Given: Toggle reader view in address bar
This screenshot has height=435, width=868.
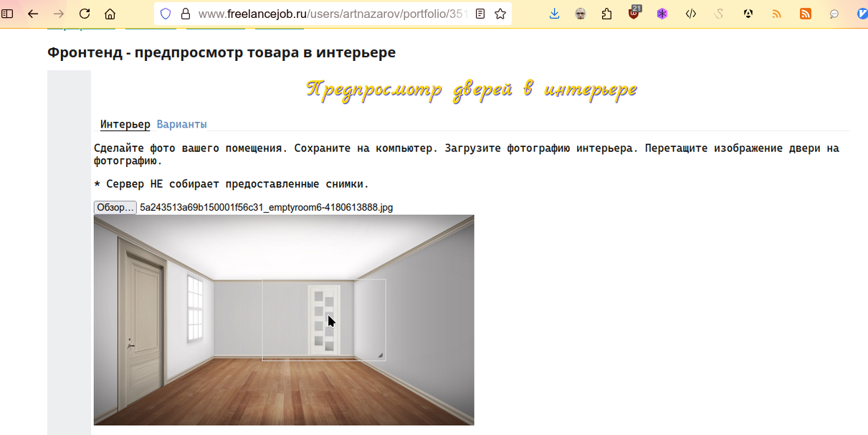Looking at the screenshot, I should 480,14.
